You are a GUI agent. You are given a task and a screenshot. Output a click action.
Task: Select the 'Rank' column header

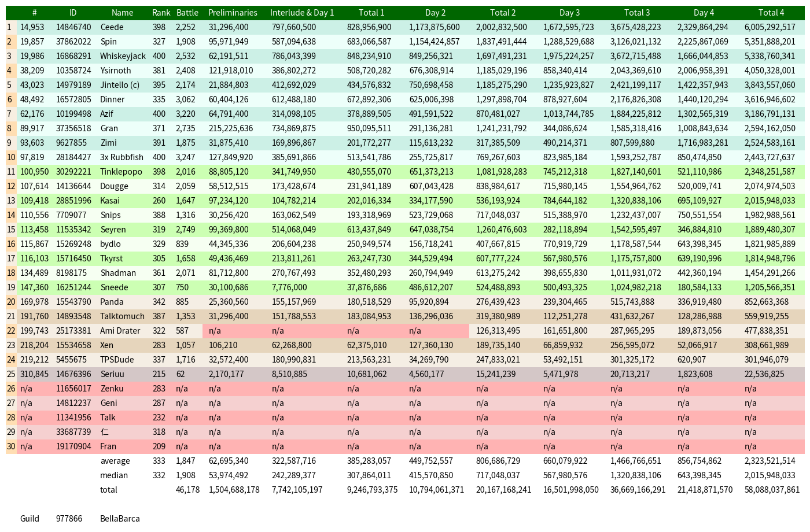[161, 13]
